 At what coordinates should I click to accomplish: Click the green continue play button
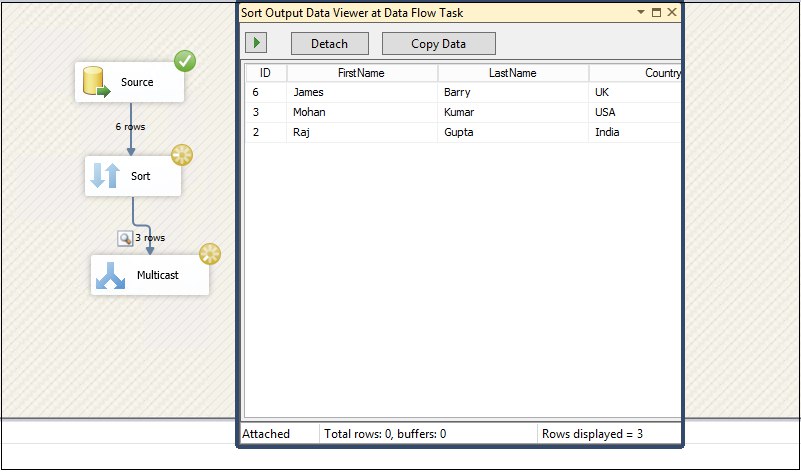click(x=256, y=43)
